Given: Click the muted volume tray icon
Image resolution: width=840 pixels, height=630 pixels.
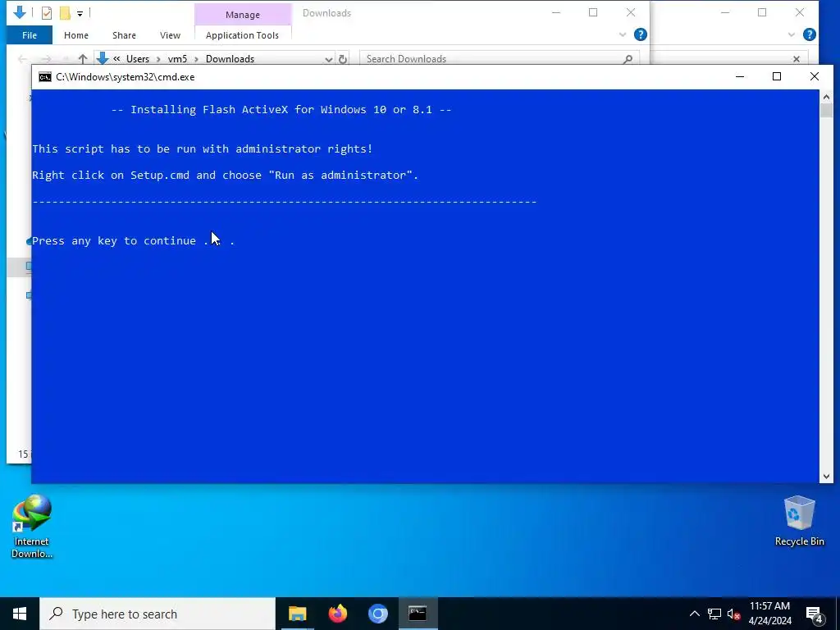Looking at the screenshot, I should tap(733, 614).
